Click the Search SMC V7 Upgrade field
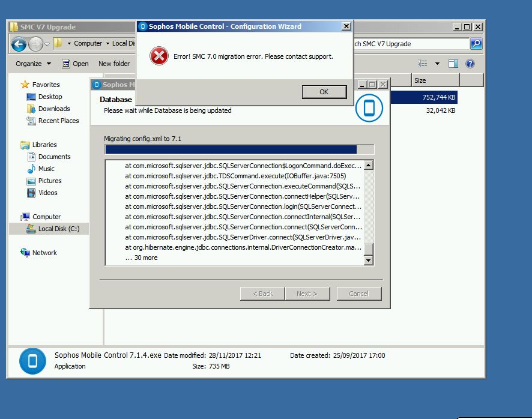The height and width of the screenshot is (419, 532). click(411, 44)
